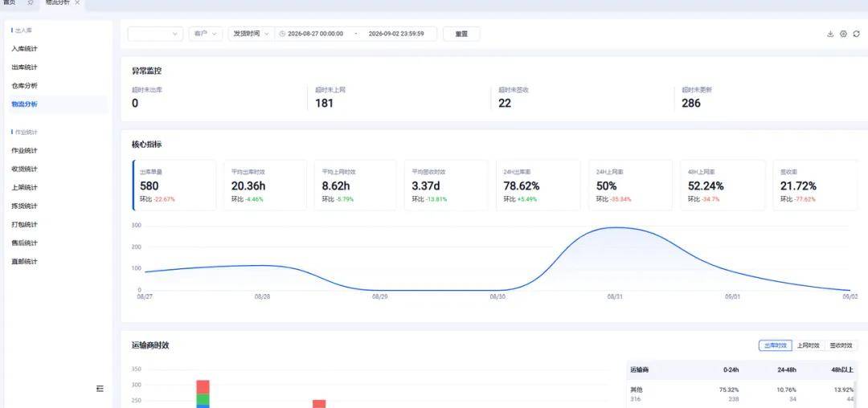Click the refresh icon at top right

[x=857, y=34]
